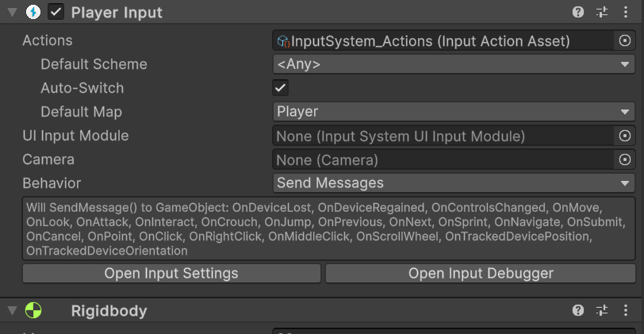Open Player Input more options menu

tap(624, 12)
